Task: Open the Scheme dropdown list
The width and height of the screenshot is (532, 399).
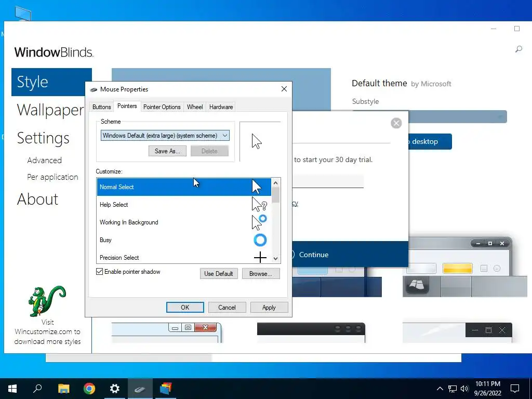Action: pos(165,136)
